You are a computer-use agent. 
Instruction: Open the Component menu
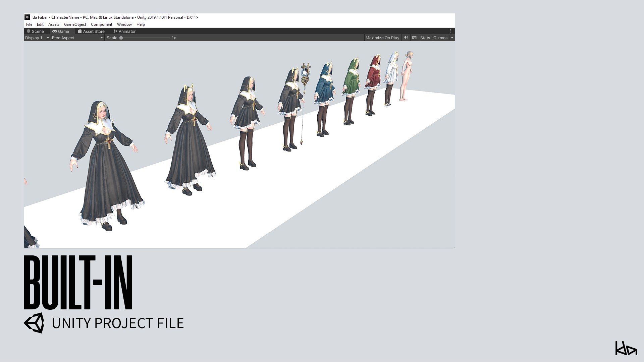tap(101, 24)
